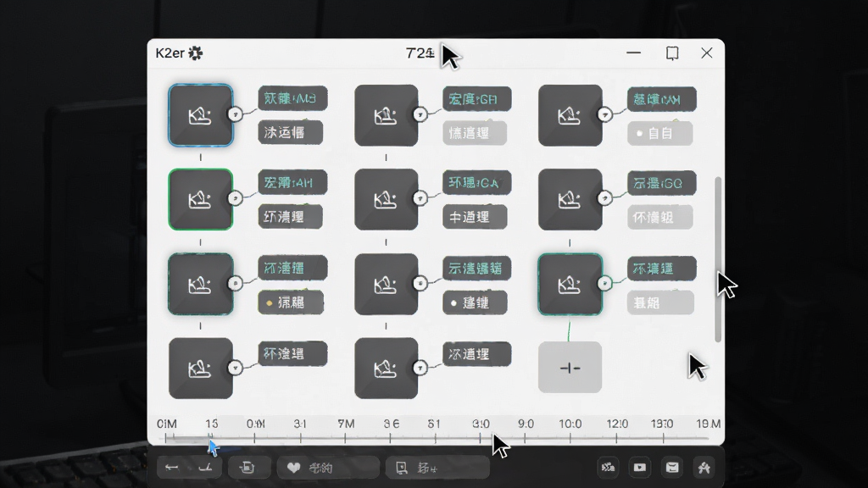Select the blue-bordered node tile

click(x=200, y=115)
